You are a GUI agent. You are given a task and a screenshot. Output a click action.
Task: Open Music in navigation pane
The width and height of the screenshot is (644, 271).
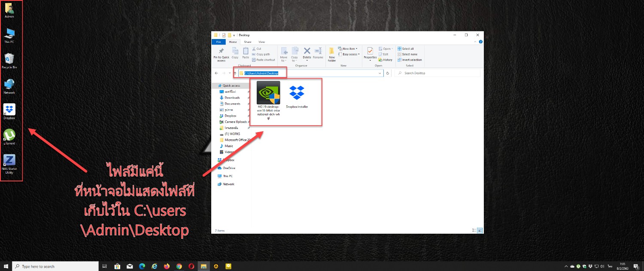(229, 146)
